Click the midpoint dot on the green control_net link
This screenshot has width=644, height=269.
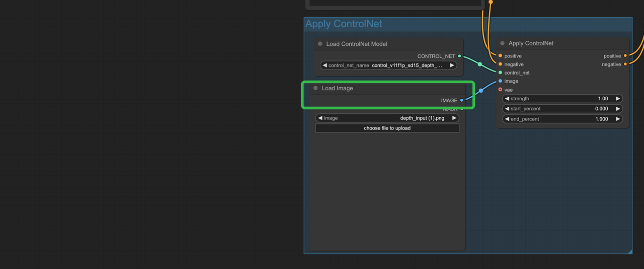click(480, 64)
